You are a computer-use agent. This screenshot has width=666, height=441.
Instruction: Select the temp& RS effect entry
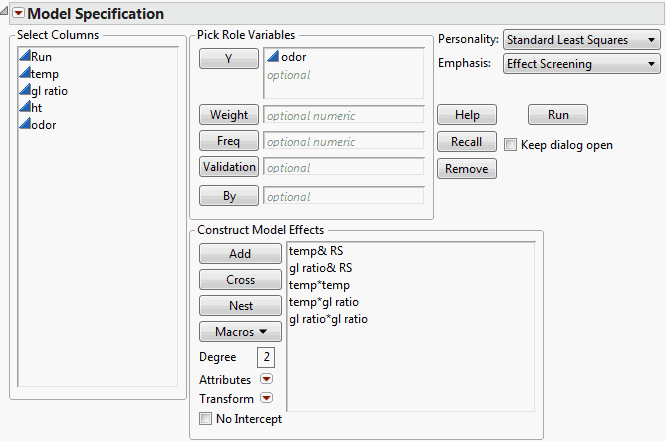pos(315,251)
